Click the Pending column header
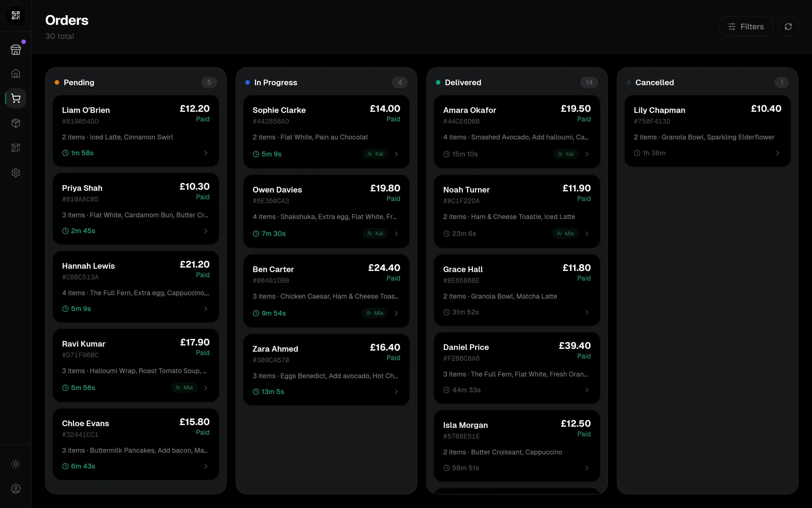Image resolution: width=812 pixels, height=508 pixels. 79,82
